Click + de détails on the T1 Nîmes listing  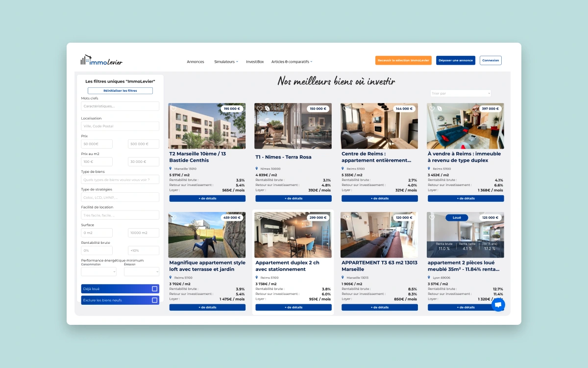293,198
